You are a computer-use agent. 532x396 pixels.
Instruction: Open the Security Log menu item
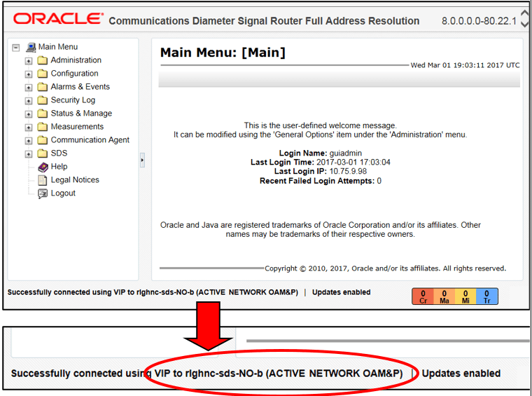click(x=73, y=100)
